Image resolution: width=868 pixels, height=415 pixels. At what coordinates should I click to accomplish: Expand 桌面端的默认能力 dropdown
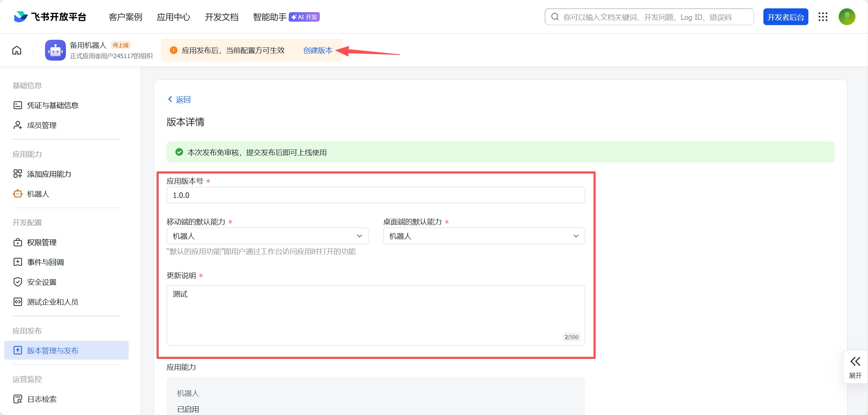484,236
